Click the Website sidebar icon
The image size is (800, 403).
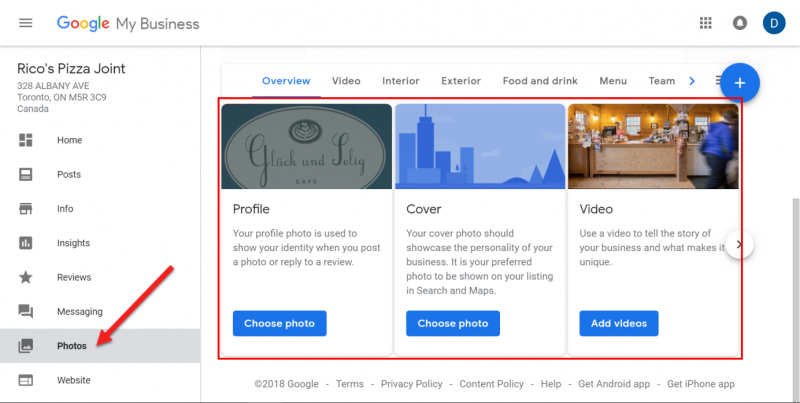[26, 380]
